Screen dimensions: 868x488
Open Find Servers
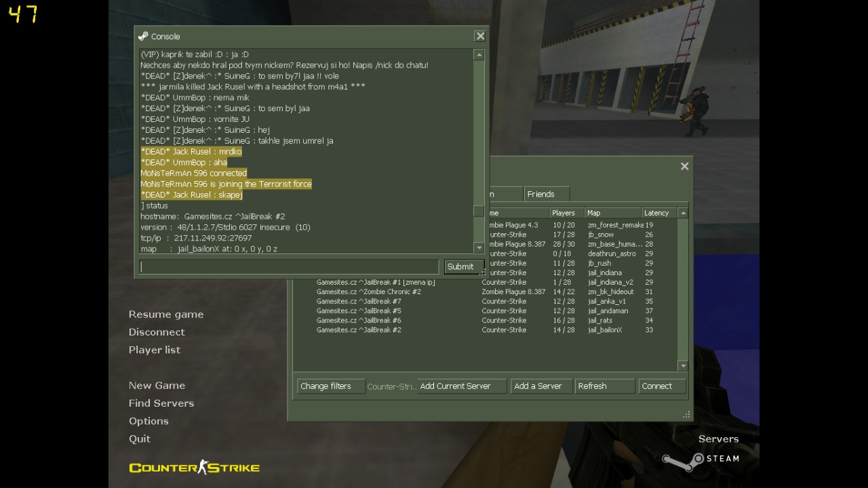pos(161,403)
